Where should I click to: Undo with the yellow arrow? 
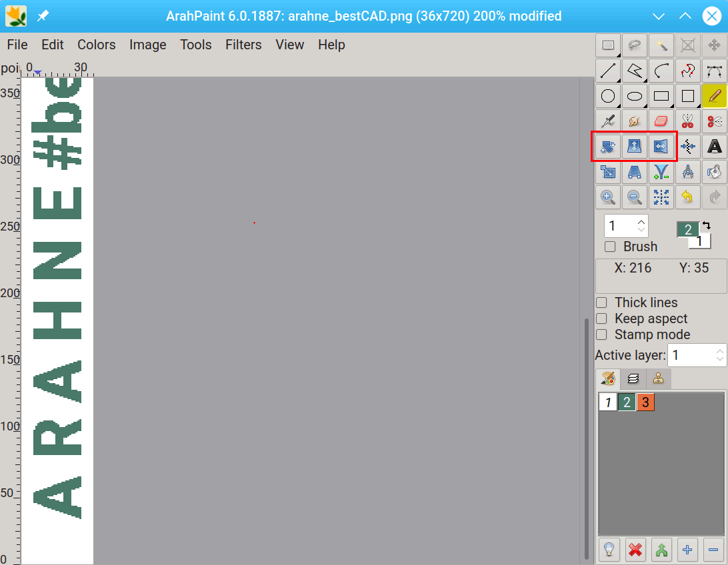[687, 197]
